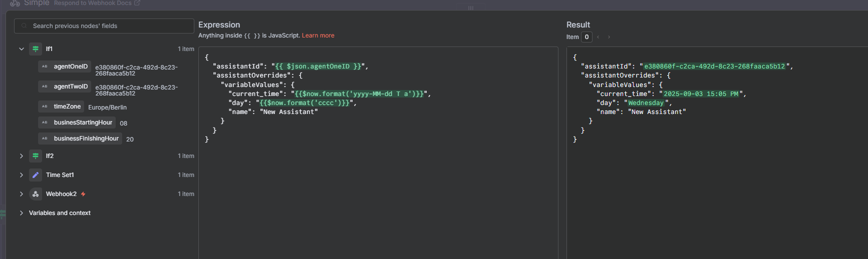Click the Time Set1 pencil icon

[x=36, y=175]
